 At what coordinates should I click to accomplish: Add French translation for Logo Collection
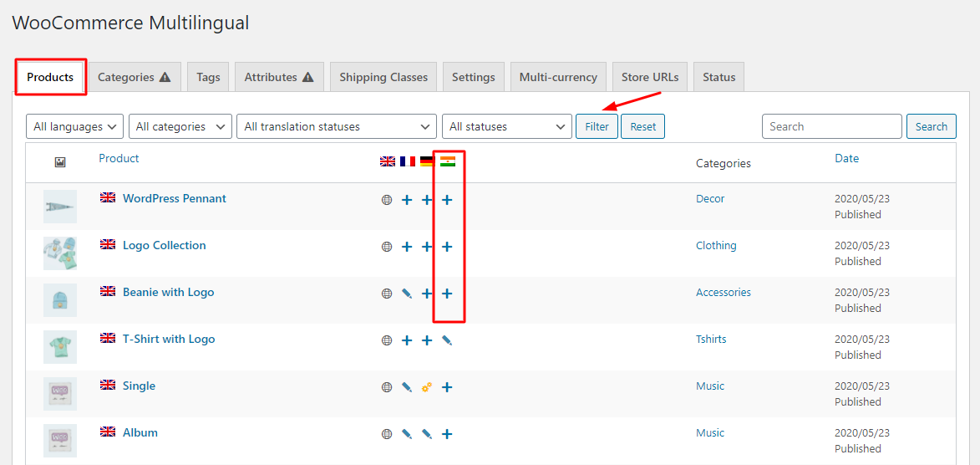407,248
